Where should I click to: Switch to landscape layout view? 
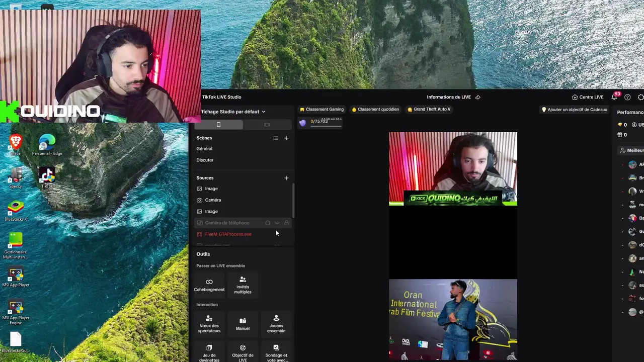point(267,125)
